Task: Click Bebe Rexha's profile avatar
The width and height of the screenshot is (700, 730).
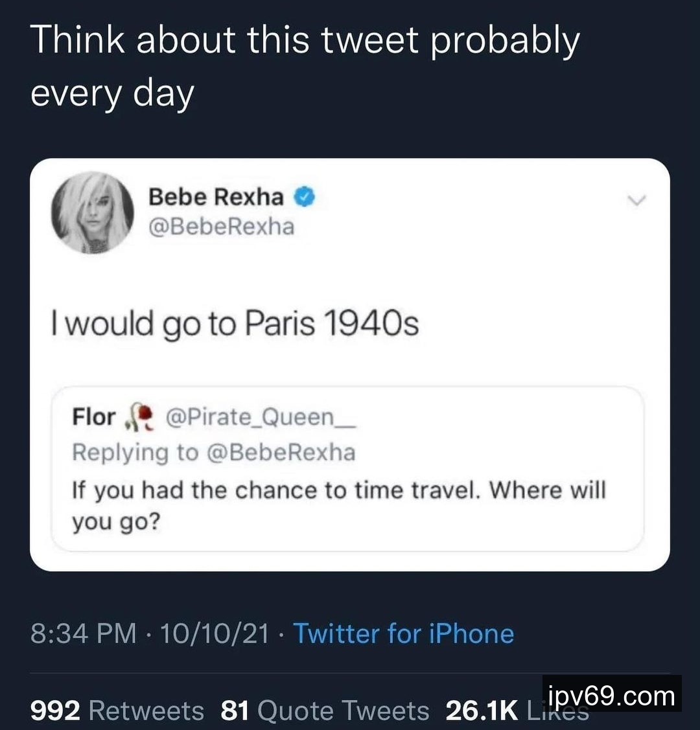Action: click(92, 212)
